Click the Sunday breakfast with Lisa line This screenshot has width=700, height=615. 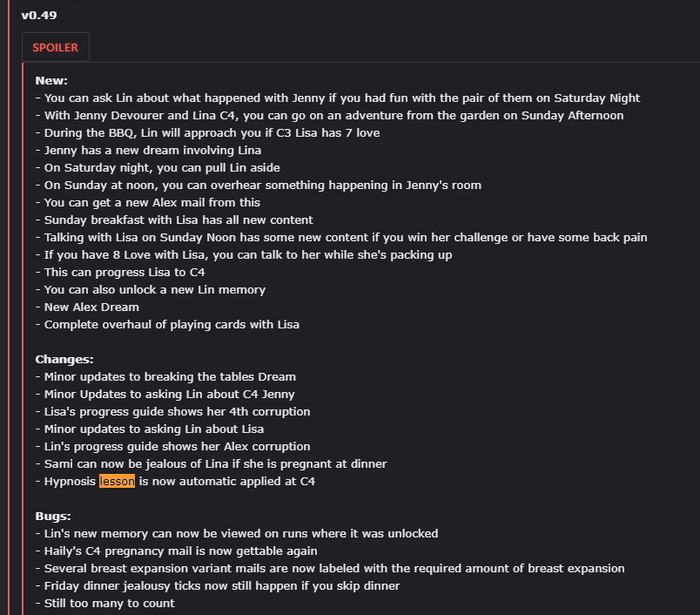[x=178, y=220]
